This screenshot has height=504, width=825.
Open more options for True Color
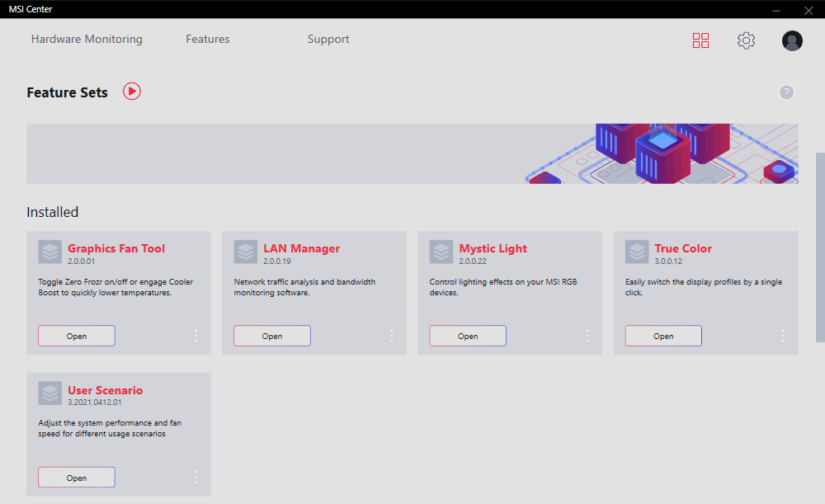point(783,336)
